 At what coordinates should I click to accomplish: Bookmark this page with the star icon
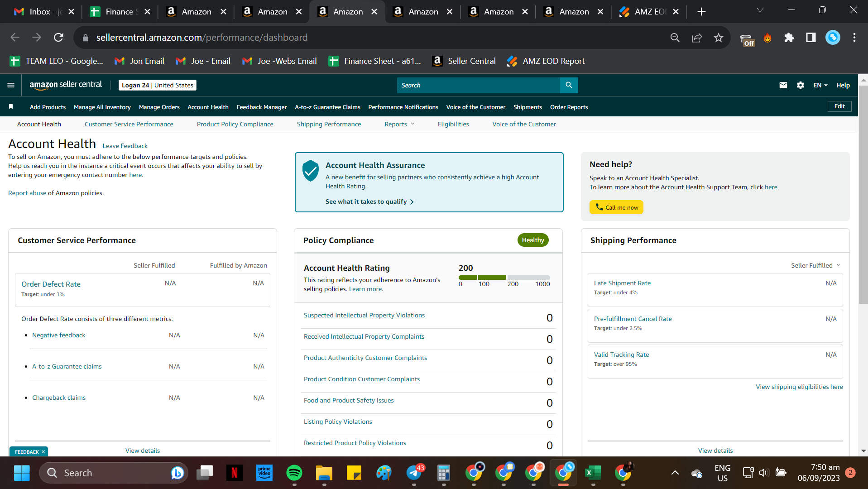point(719,38)
